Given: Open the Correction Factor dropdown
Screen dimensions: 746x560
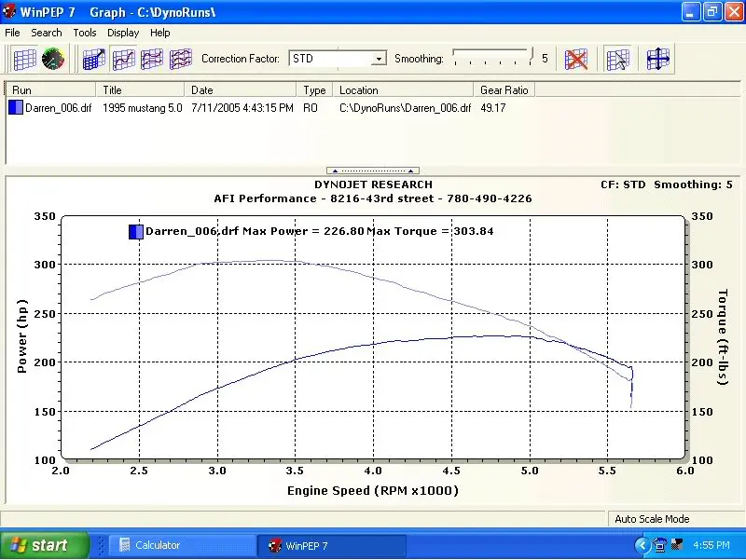Looking at the screenshot, I should point(379,59).
